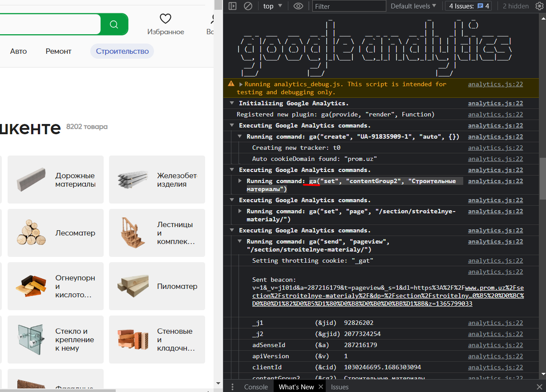Screen dimensions: 546x392
Task: Collapse the ga("send", "pageview") command group
Action: click(x=240, y=241)
